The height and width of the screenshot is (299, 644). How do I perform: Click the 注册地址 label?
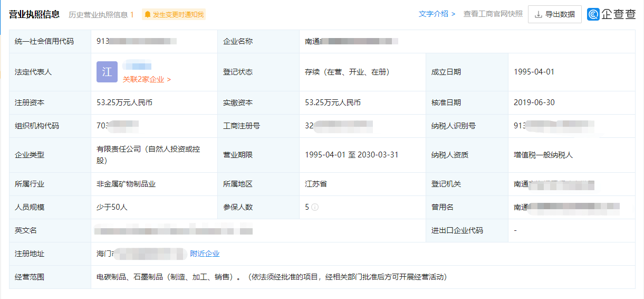[30, 254]
